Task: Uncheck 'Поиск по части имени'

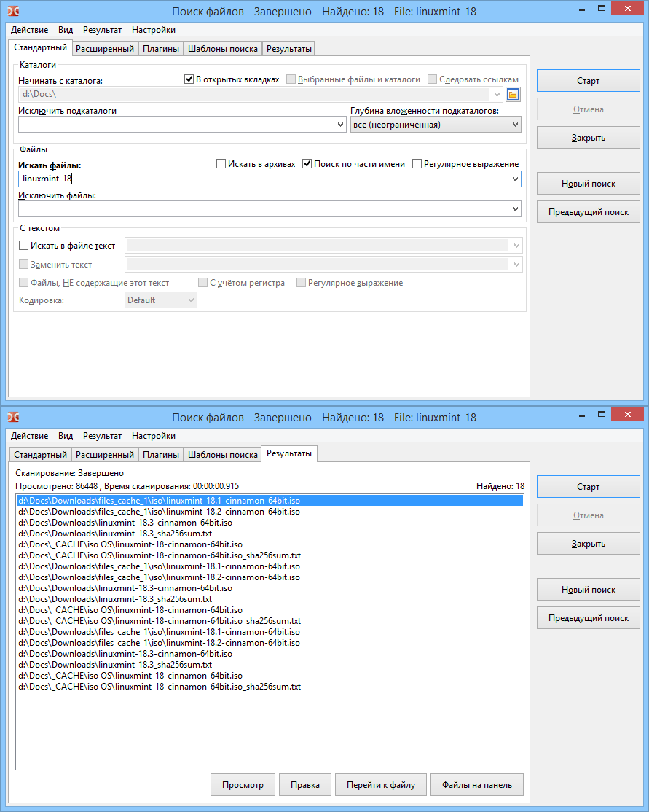Action: point(307,164)
